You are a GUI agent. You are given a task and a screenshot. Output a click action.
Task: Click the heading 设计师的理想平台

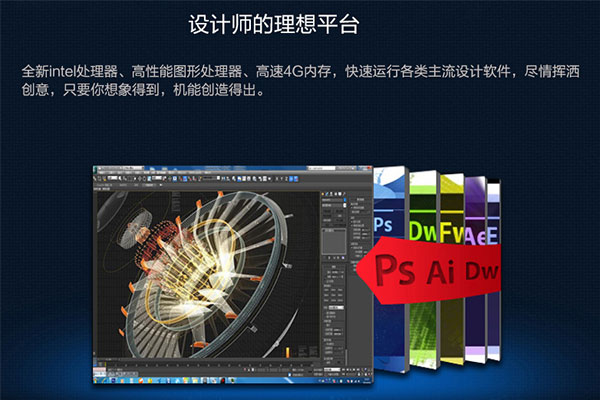coord(274,25)
